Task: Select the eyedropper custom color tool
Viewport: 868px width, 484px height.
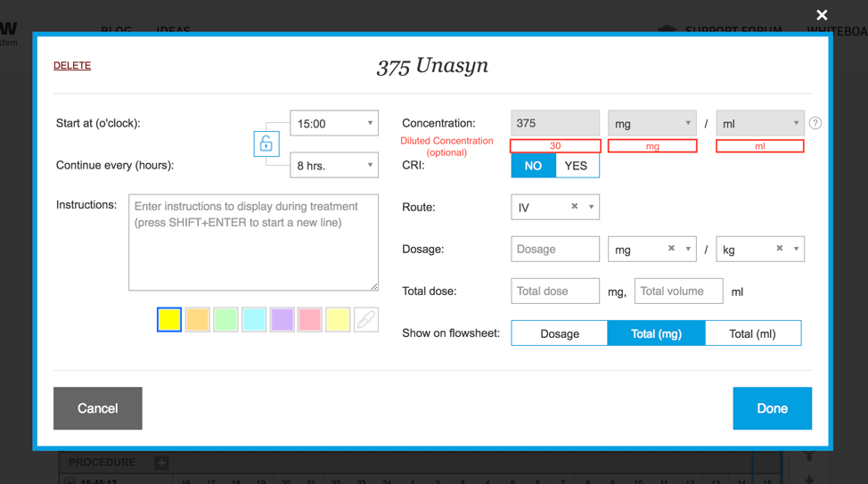Action: (x=365, y=320)
